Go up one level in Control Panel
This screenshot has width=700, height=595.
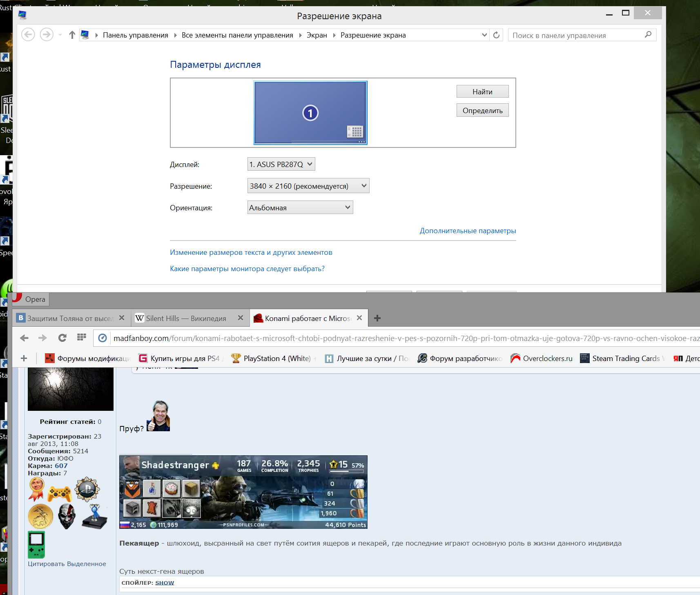point(72,35)
